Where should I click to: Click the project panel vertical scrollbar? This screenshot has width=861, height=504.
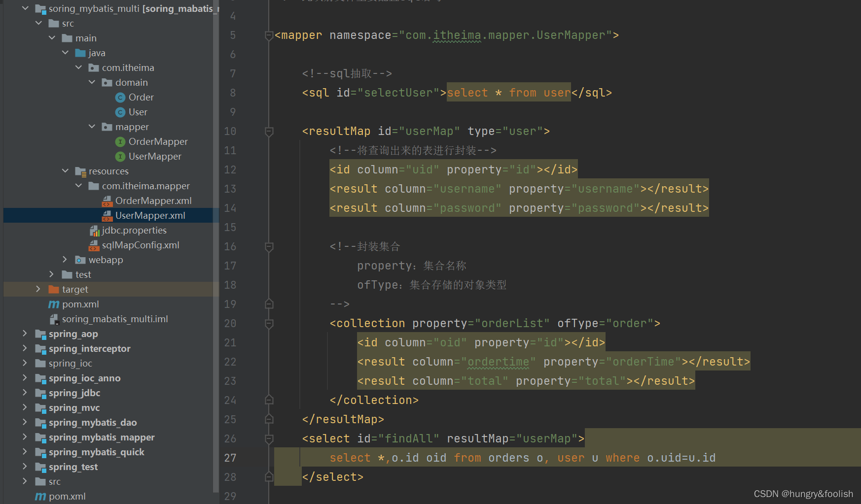216,246
